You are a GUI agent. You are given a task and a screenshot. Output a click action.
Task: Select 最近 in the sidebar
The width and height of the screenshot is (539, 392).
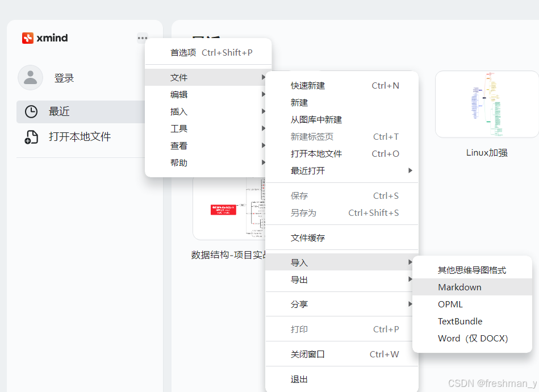[x=81, y=112]
